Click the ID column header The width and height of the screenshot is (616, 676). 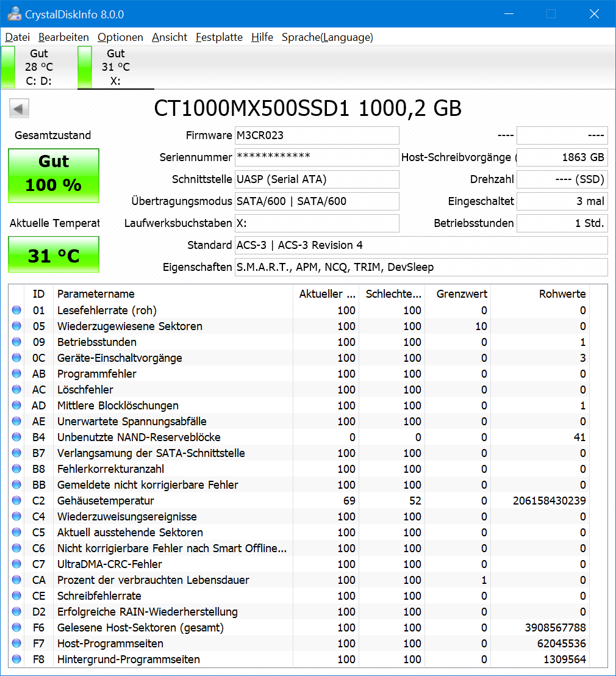[39, 294]
